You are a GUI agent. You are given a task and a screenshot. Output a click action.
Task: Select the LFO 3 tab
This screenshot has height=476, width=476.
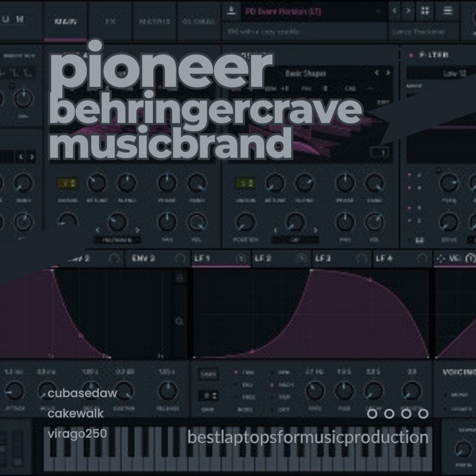pyautogui.click(x=342, y=258)
